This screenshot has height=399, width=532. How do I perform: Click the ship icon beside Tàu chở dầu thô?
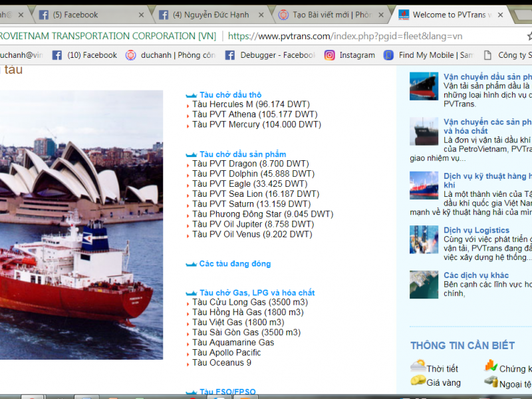[x=191, y=96]
